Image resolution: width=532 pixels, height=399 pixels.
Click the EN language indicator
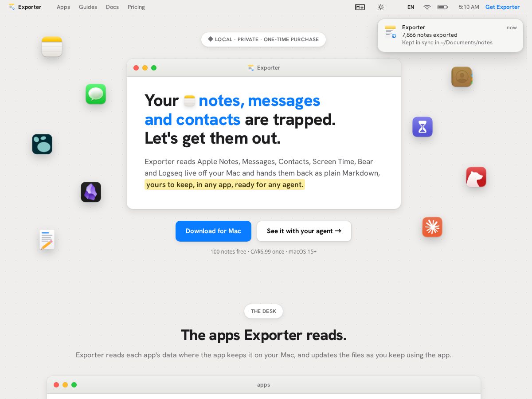[411, 7]
